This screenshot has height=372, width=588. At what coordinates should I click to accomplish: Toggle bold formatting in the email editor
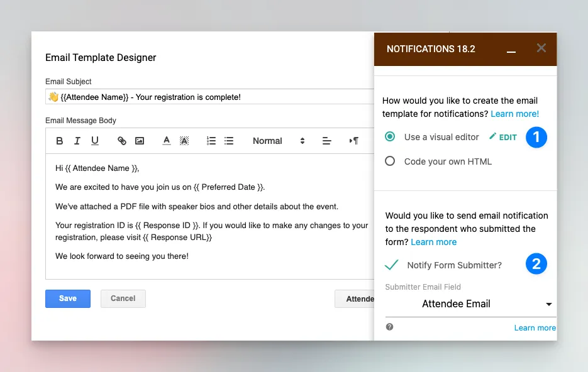point(59,140)
